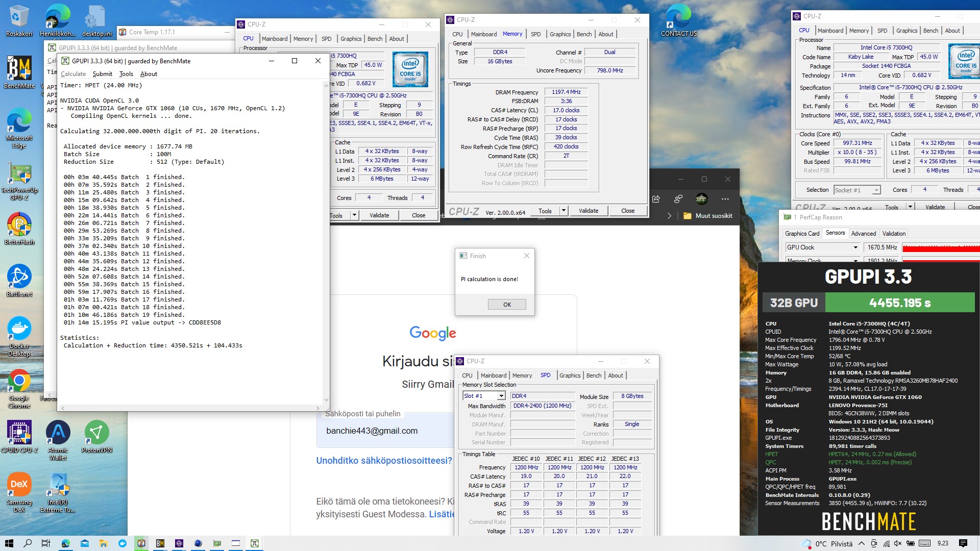Screen dimensions: 980x551
Task: Click GPUPI horizontal scrollbar
Action: [x=190, y=408]
